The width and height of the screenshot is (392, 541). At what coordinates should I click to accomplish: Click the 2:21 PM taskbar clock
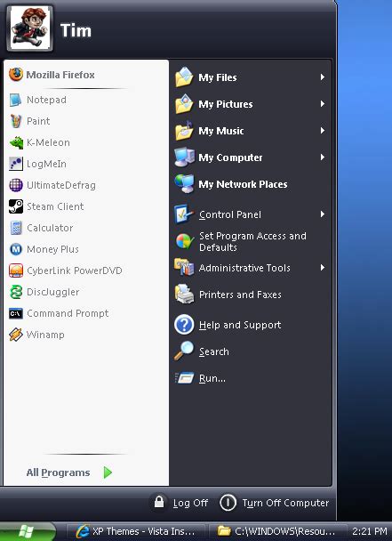tap(369, 531)
